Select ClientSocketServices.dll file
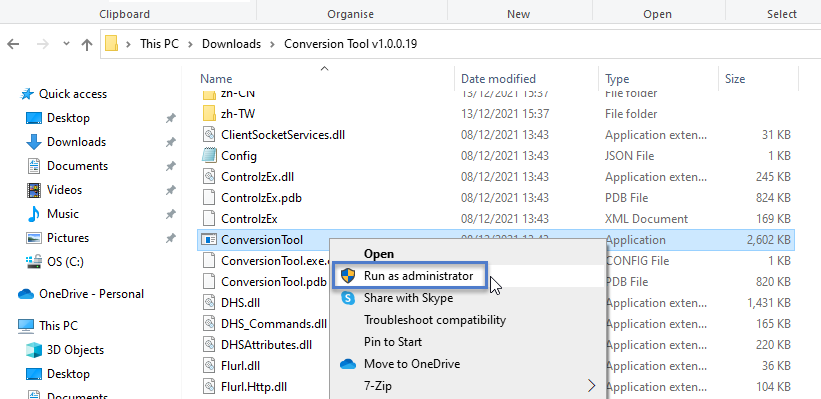Viewport: 821px width, 399px height. click(x=283, y=135)
